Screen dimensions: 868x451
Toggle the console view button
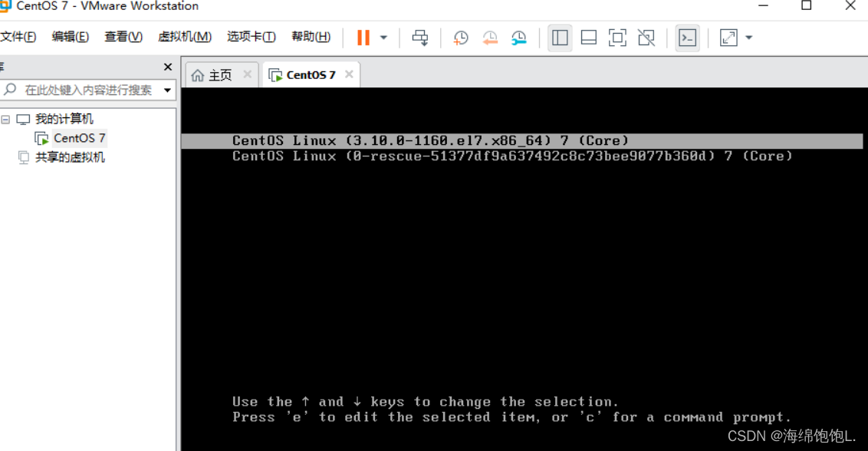point(688,38)
